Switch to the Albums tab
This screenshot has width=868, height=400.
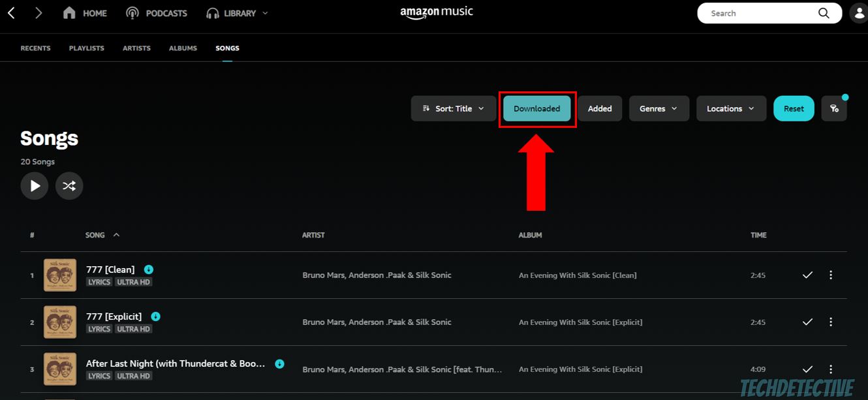click(x=183, y=48)
